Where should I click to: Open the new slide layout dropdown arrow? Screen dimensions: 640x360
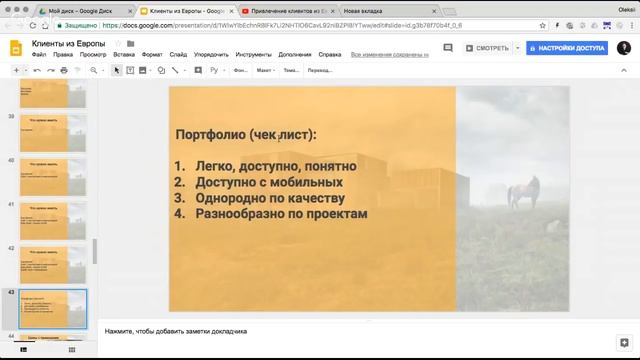pos(26,70)
